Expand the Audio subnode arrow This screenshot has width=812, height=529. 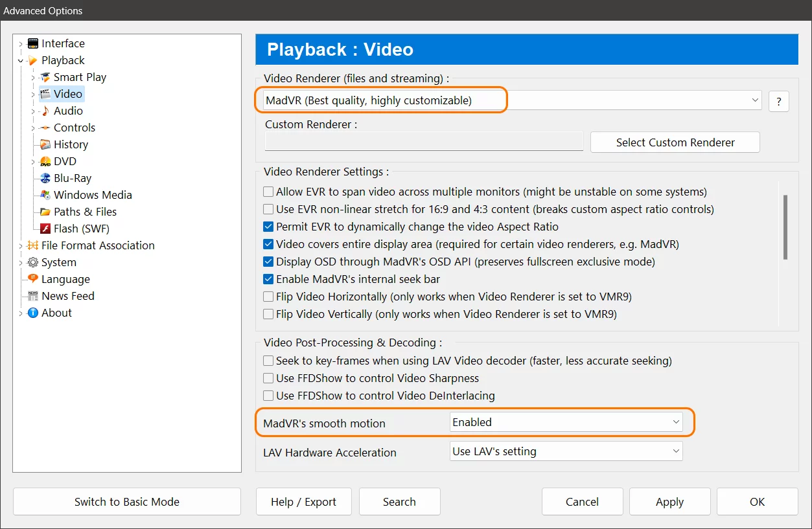[x=33, y=111]
